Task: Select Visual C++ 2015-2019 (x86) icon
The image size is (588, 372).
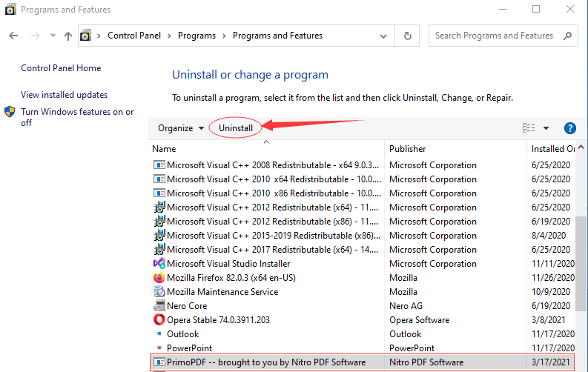Action: [159, 235]
